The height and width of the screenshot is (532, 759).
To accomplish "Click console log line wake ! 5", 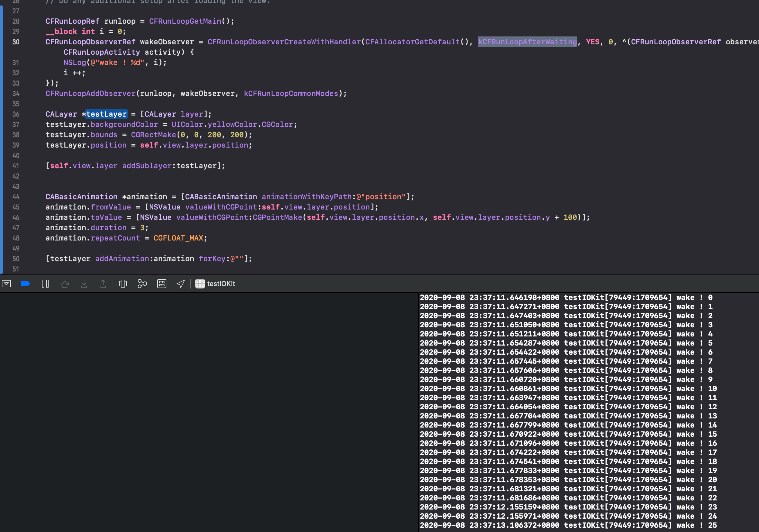I will (566, 343).
